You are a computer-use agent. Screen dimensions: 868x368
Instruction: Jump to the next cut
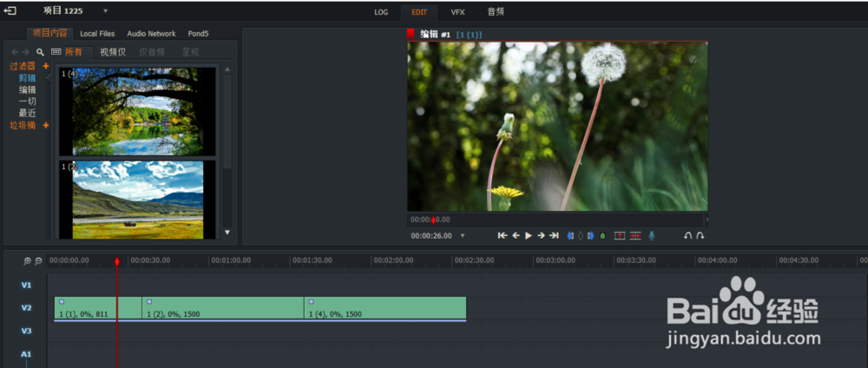[554, 236]
